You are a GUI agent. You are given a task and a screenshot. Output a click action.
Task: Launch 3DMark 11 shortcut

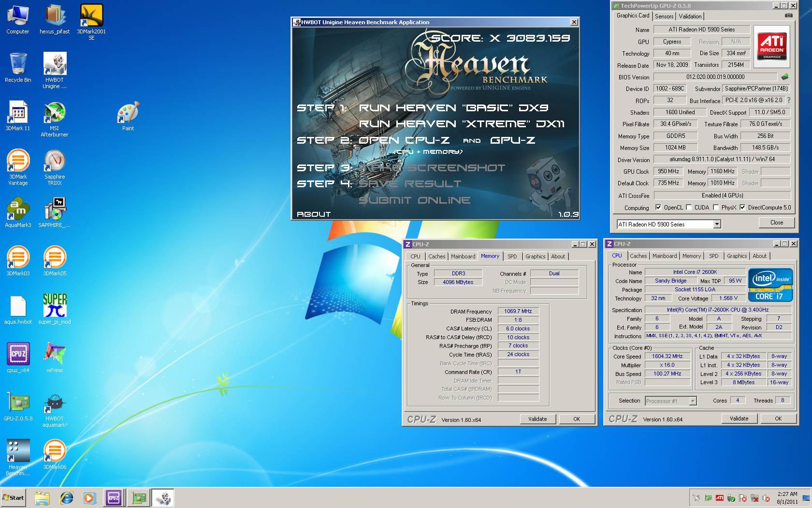point(18,116)
